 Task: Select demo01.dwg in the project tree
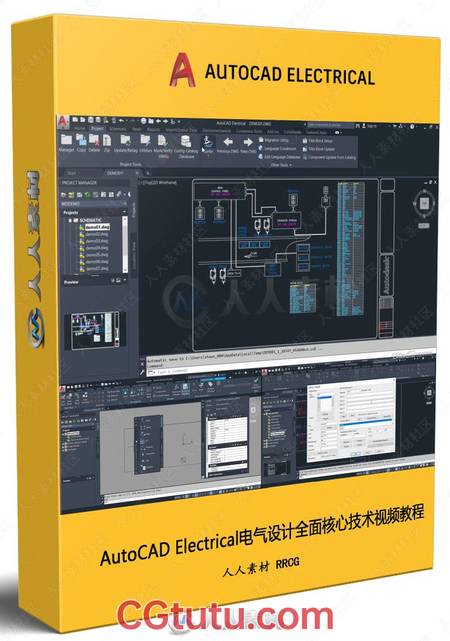(98, 227)
